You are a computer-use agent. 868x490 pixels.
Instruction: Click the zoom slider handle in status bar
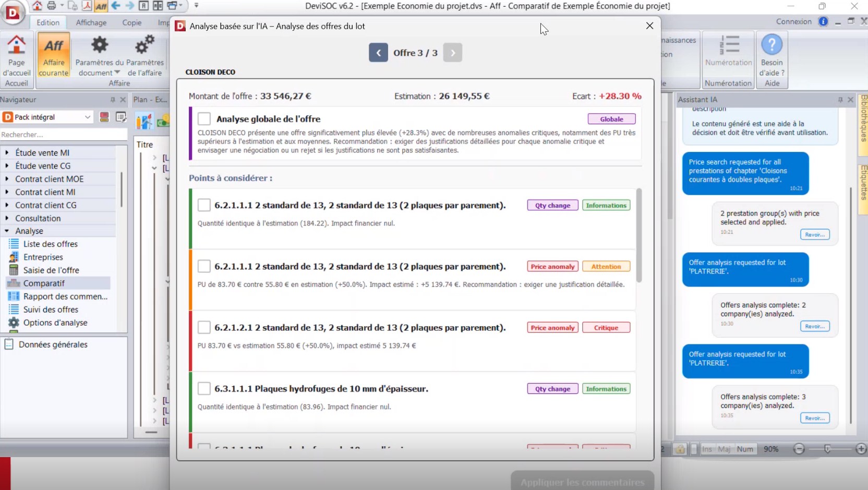click(x=827, y=449)
